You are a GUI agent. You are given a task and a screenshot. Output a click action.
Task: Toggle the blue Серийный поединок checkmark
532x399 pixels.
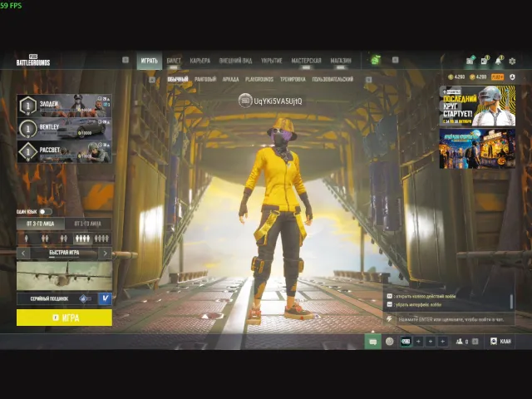pyautogui.click(x=106, y=298)
